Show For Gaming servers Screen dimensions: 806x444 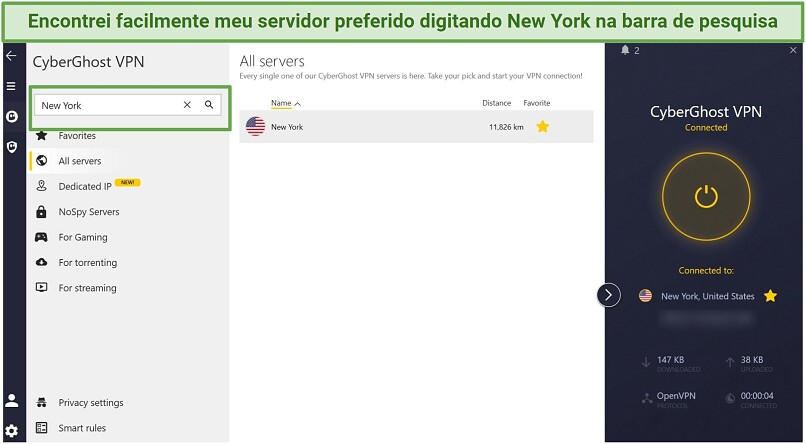coord(83,237)
